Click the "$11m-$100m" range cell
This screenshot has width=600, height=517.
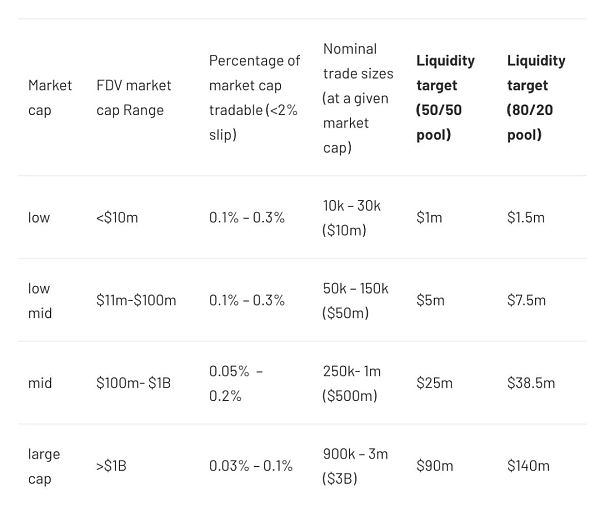[136, 300]
